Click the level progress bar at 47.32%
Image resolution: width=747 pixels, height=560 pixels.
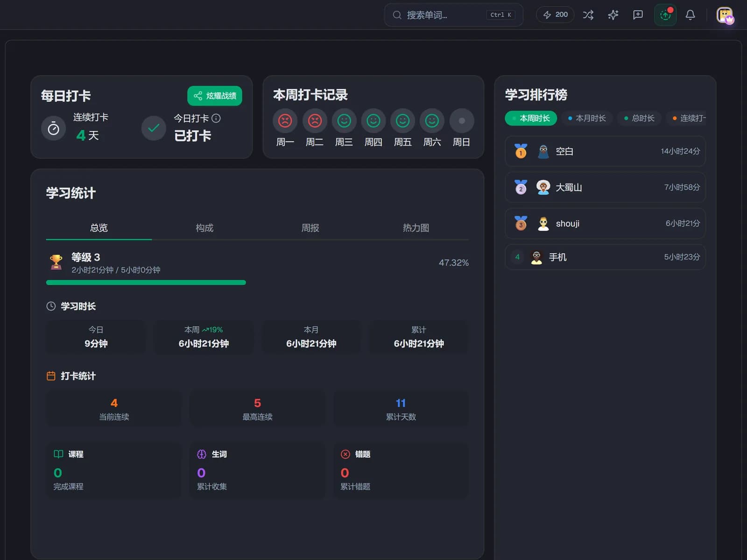click(257, 282)
